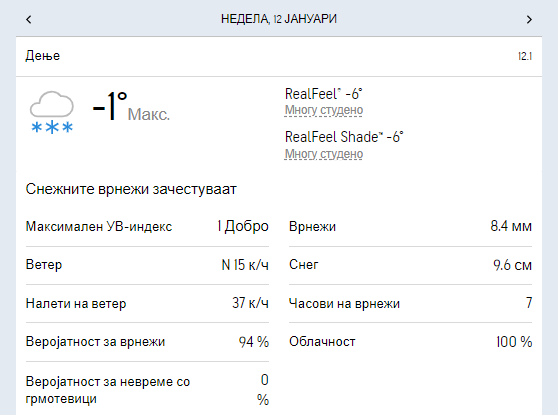Select the Максимален УВ-индекс row

pyautogui.click(x=147, y=226)
